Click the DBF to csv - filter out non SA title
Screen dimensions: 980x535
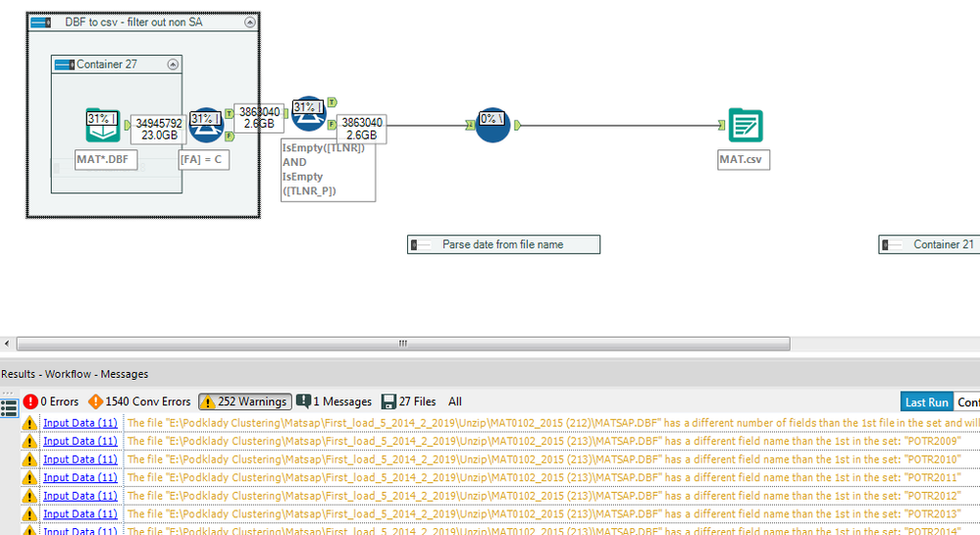coord(133,23)
